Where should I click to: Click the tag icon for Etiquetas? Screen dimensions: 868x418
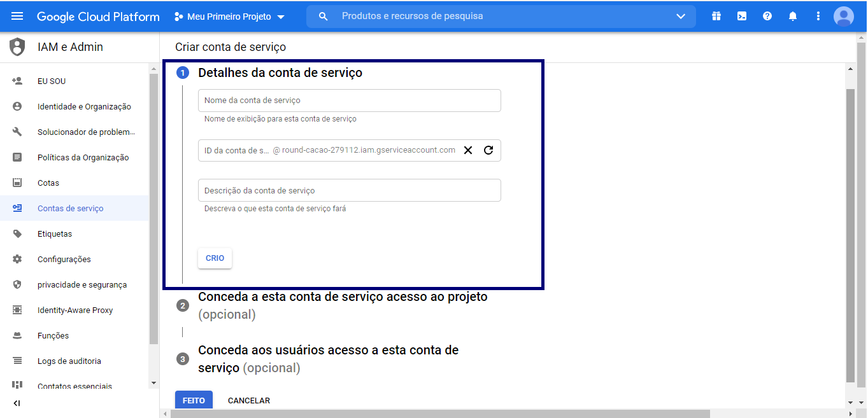click(17, 233)
